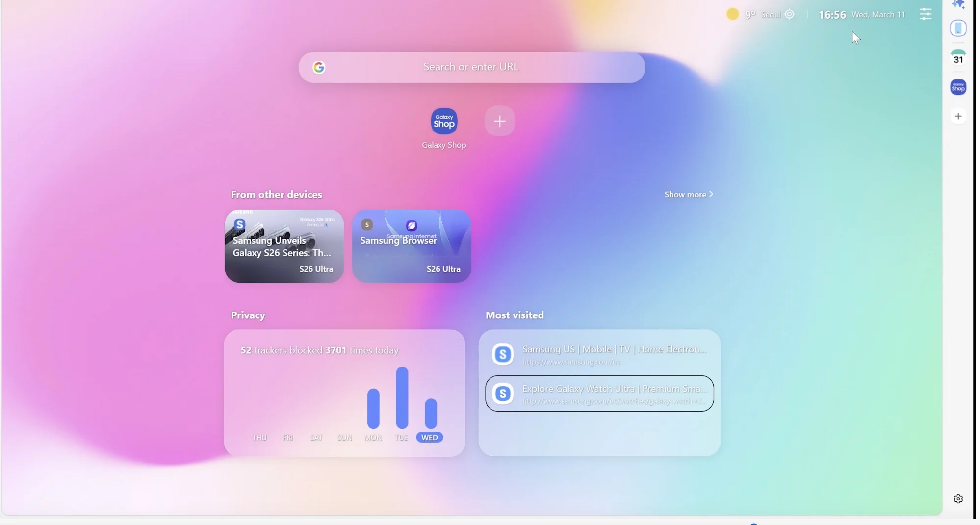Image resolution: width=980 pixels, height=525 pixels.
Task: Click the sun weather icon
Action: tap(732, 14)
